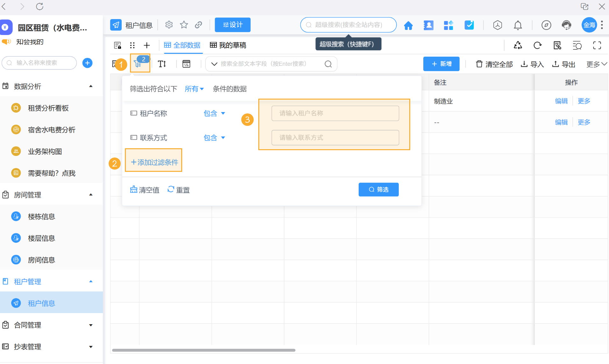609x364 pixels.
Task: Refresh the table with the reload icon
Action: (x=537, y=45)
